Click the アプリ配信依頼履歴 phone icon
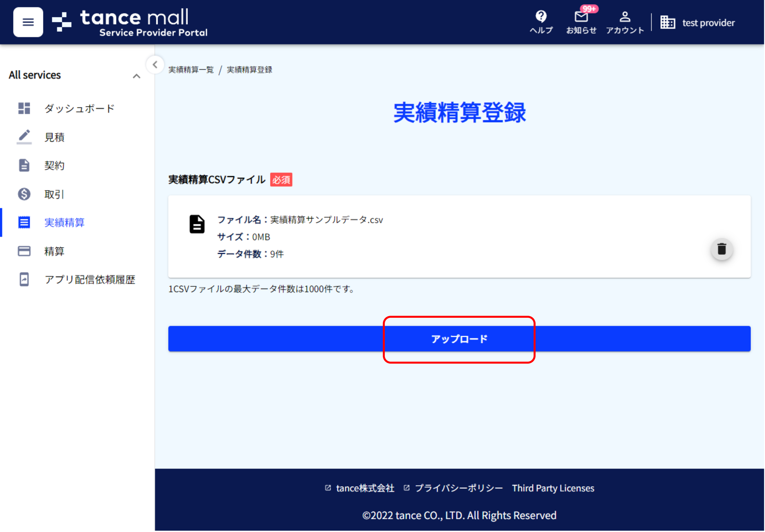The image size is (765, 532). click(x=24, y=280)
